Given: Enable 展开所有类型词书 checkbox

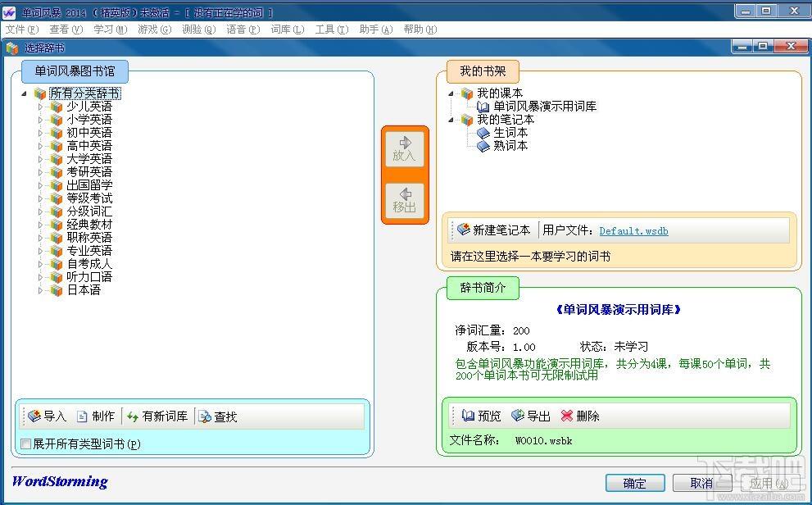Looking at the screenshot, I should 26,444.
